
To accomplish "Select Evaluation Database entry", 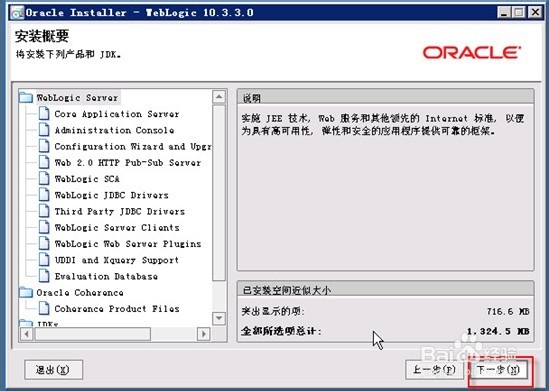I will point(106,277).
